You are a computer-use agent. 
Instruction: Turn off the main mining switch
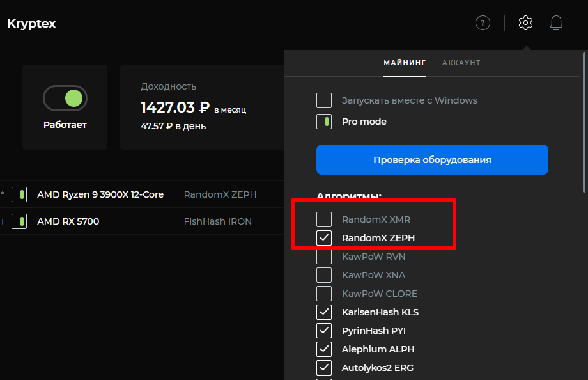click(x=65, y=99)
